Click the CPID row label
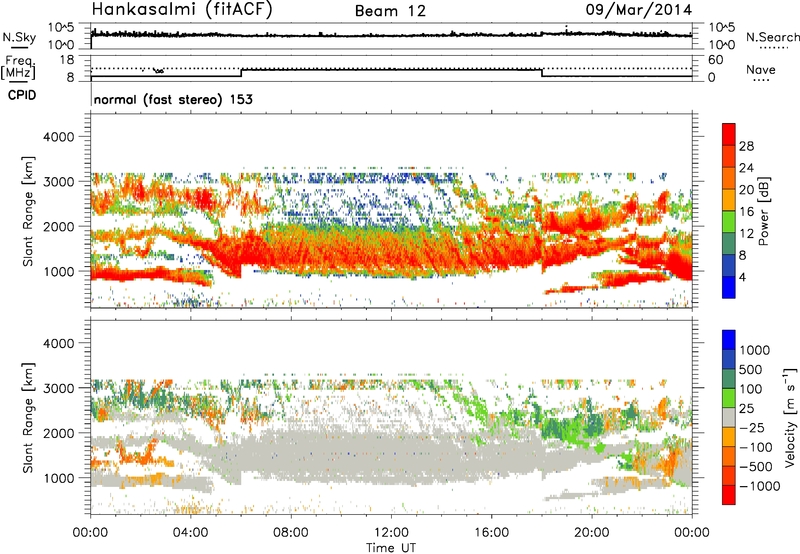The width and height of the screenshot is (800, 554). tap(22, 95)
